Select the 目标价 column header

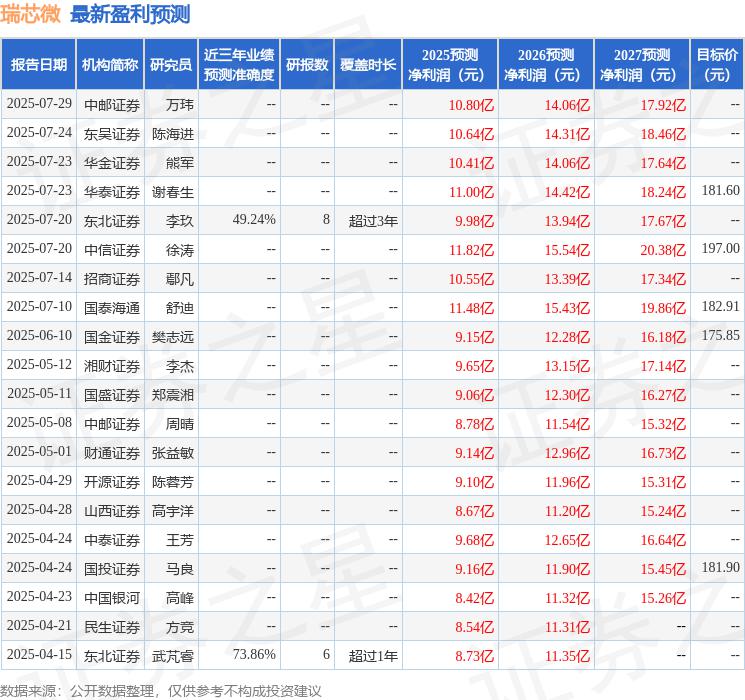(x=717, y=65)
